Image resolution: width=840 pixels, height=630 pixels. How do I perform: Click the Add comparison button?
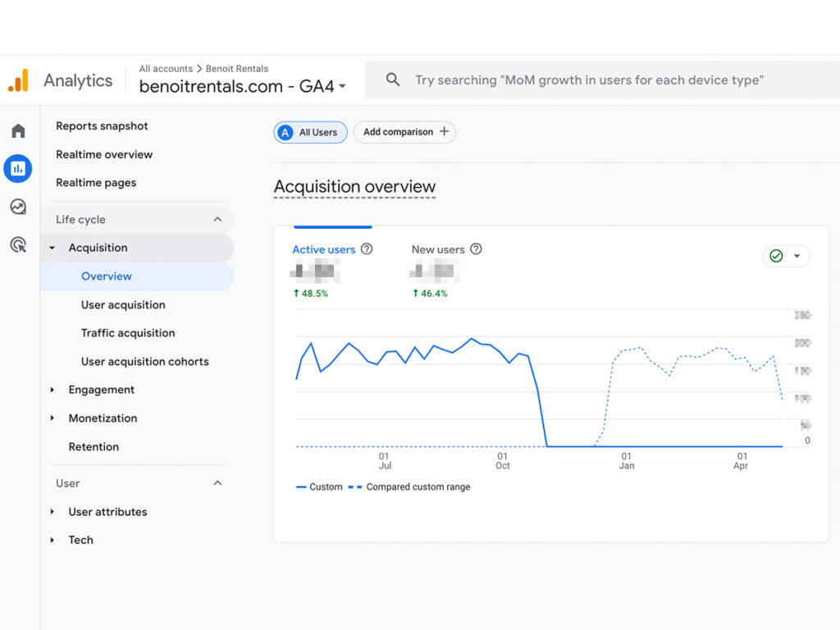tap(405, 132)
